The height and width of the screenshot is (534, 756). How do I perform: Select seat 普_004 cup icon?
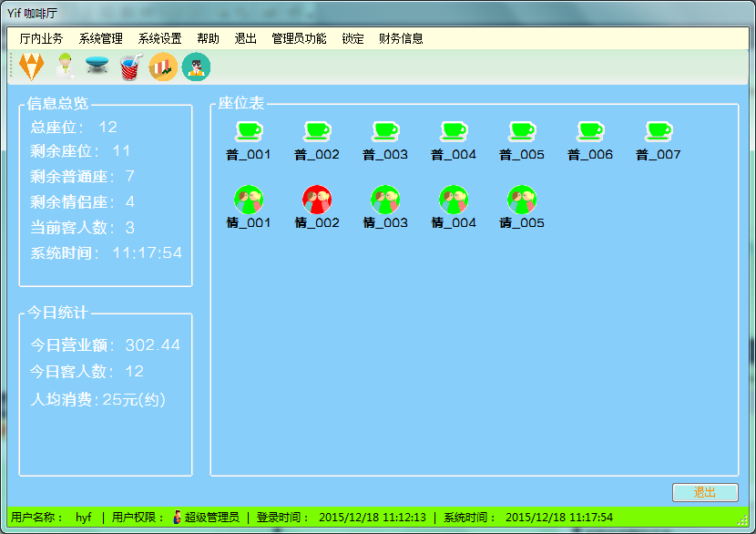[x=454, y=130]
